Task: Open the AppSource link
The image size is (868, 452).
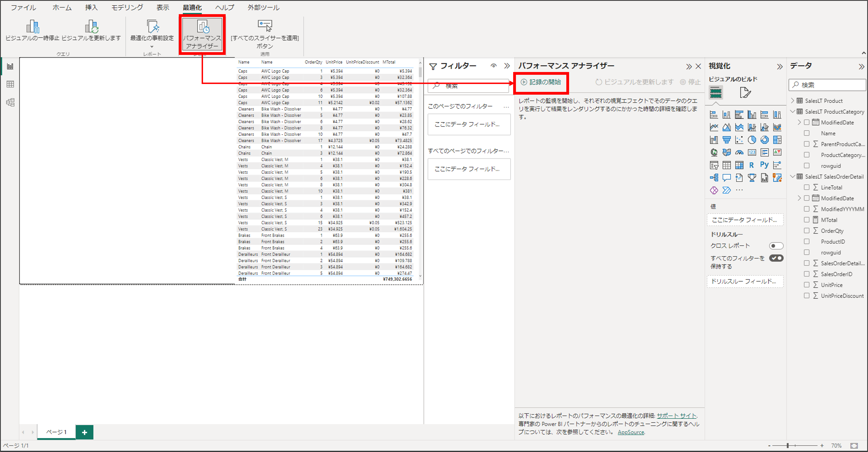Action: point(631,432)
